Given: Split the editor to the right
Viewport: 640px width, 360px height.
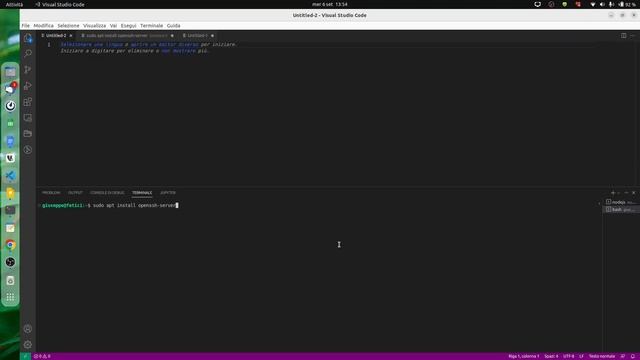Looking at the screenshot, I should point(624,36).
